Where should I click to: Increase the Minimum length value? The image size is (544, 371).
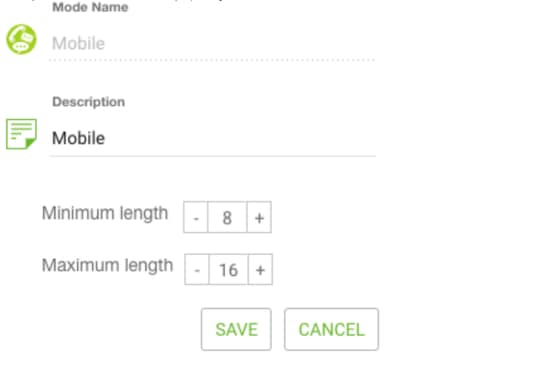click(x=259, y=217)
